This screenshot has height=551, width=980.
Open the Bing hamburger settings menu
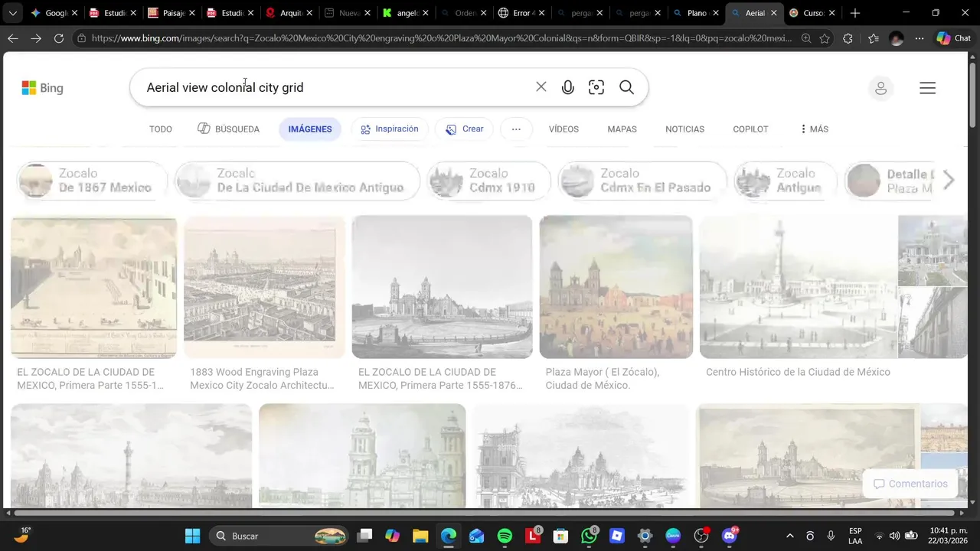[927, 88]
